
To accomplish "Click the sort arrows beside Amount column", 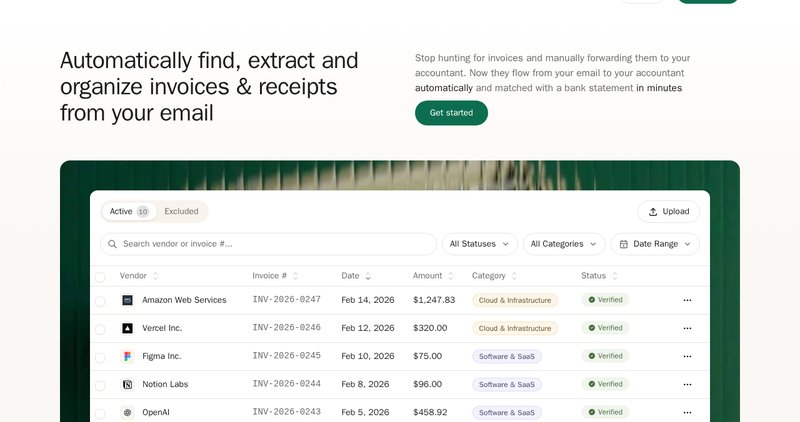I will (x=452, y=276).
